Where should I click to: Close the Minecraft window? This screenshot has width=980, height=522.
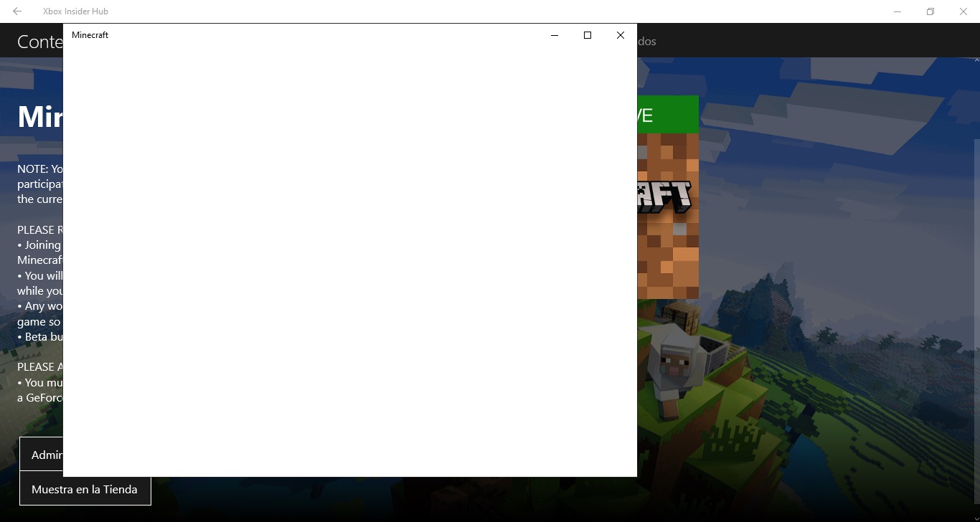click(x=621, y=35)
